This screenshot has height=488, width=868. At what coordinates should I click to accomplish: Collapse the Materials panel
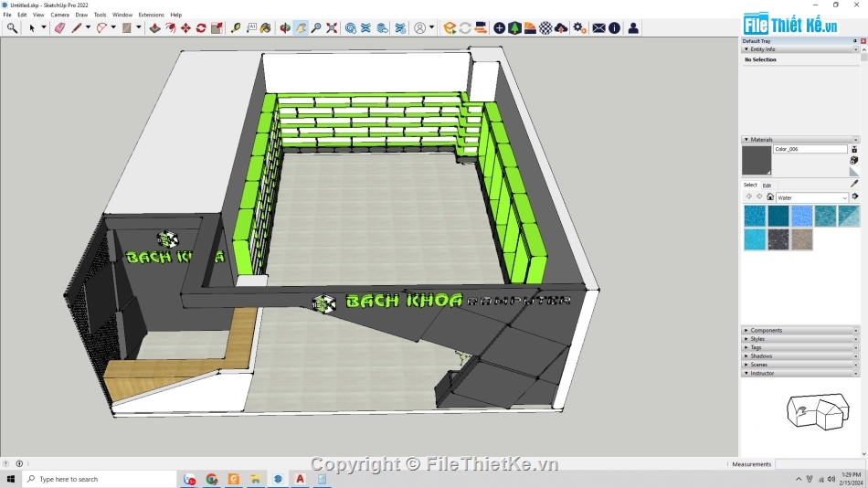746,140
